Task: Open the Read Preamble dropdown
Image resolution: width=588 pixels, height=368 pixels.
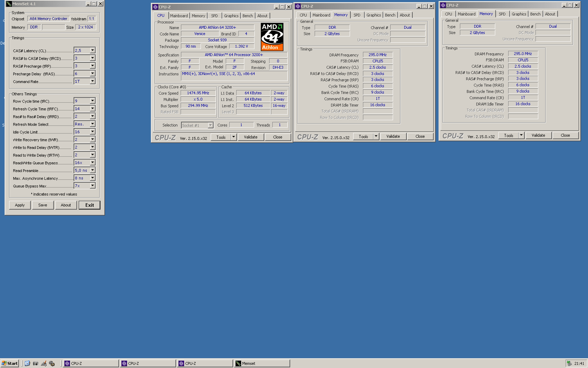Action: pos(93,170)
